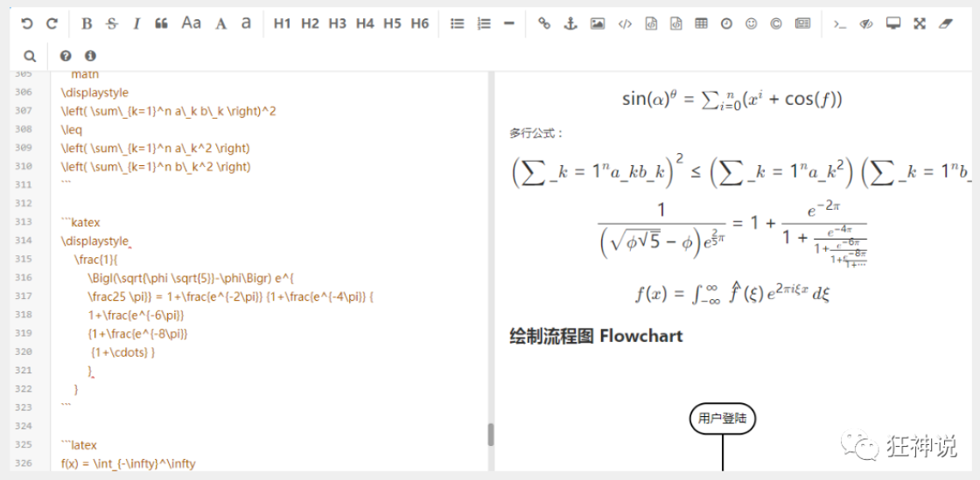Toggle live preview with eye-slash icon
The image size is (980, 480).
tap(866, 24)
